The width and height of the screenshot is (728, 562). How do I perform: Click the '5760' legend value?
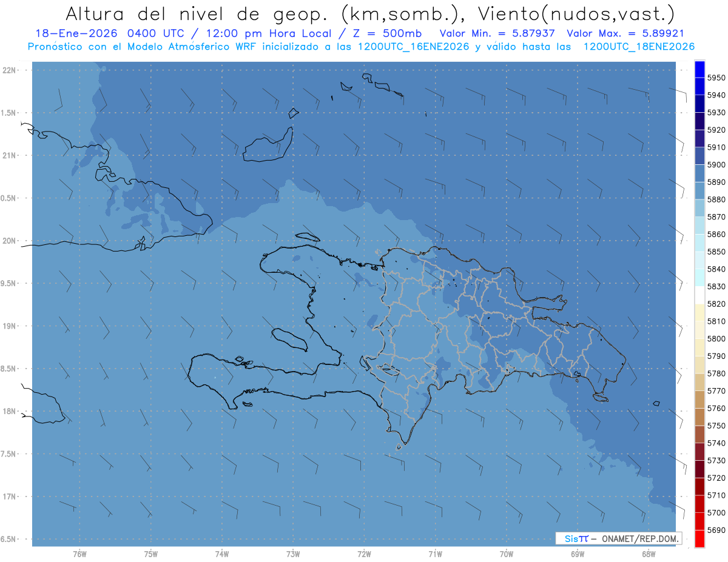[716, 409]
